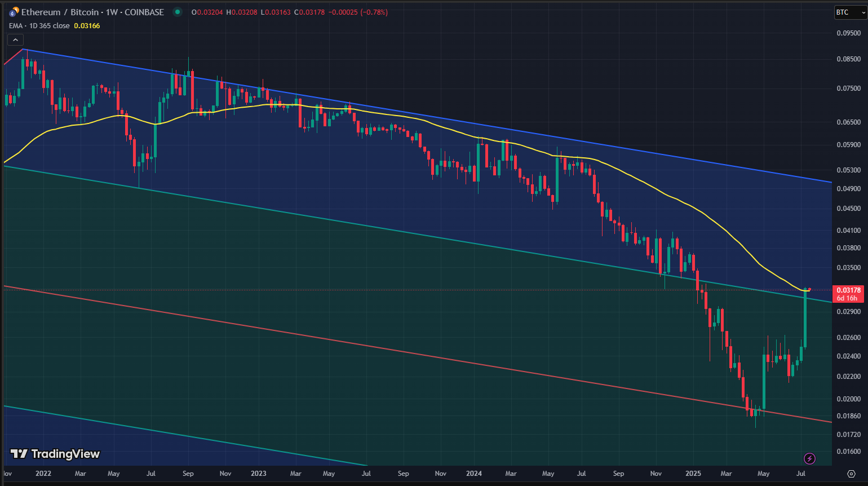The height and width of the screenshot is (486, 868).
Task: Click the 0.02900 price axis label
Action: point(848,312)
